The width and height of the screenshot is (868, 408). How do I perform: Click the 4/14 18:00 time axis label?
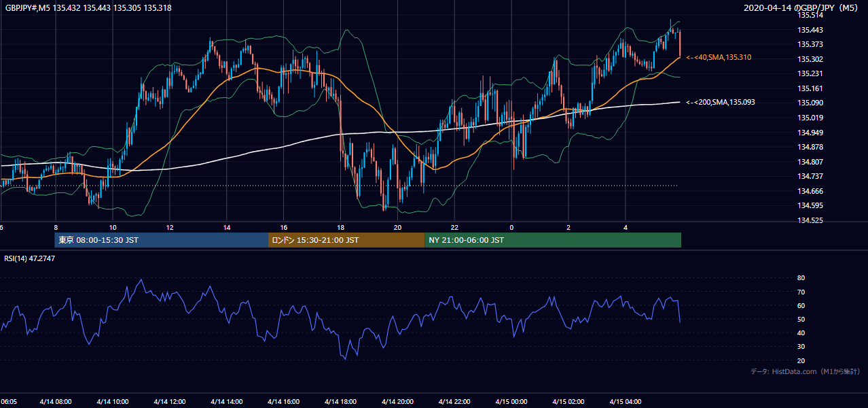coord(341,401)
